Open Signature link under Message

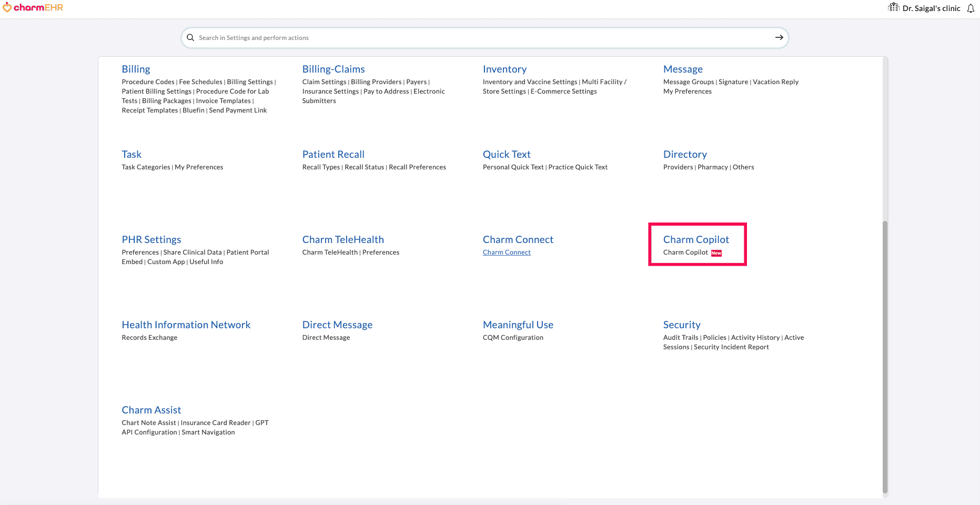click(733, 82)
